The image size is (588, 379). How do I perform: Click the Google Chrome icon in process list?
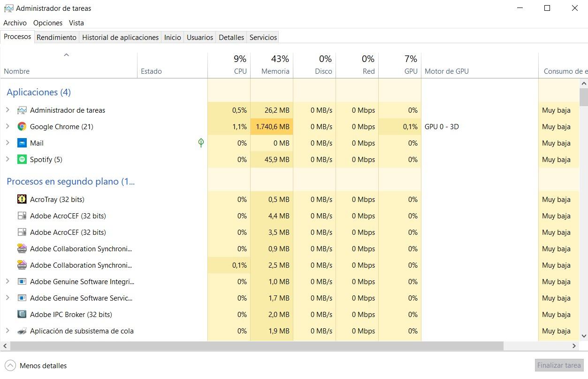pyautogui.click(x=22, y=127)
